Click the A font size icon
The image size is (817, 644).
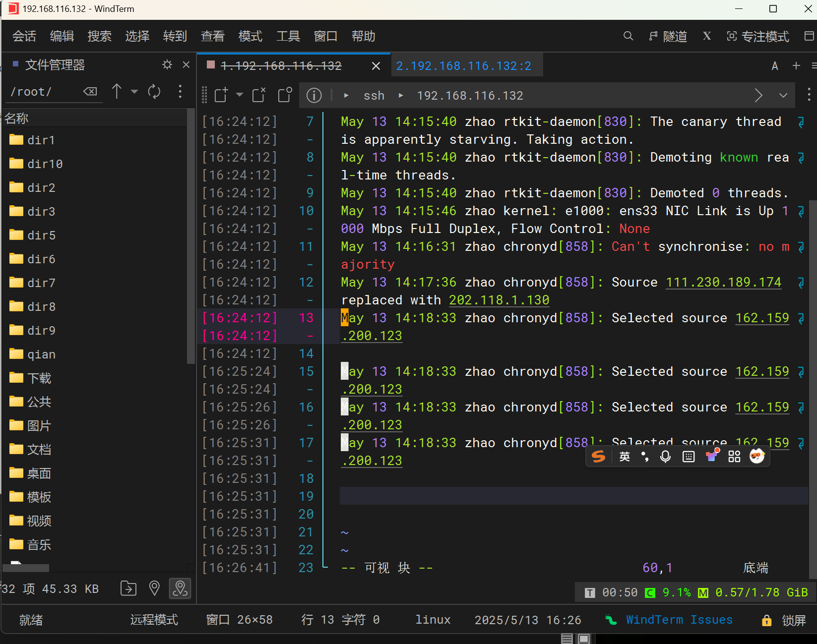[x=775, y=65]
